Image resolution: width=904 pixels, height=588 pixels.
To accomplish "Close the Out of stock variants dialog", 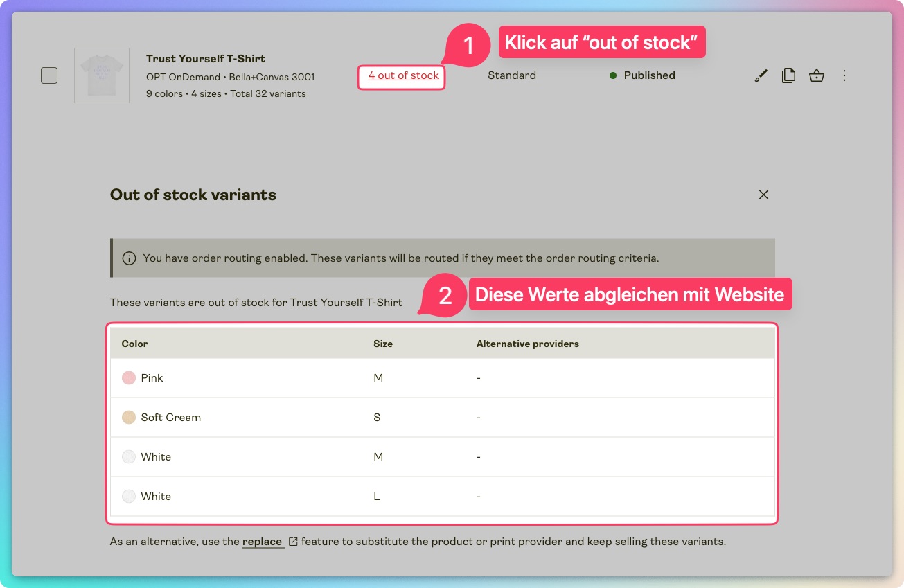I will [x=763, y=195].
